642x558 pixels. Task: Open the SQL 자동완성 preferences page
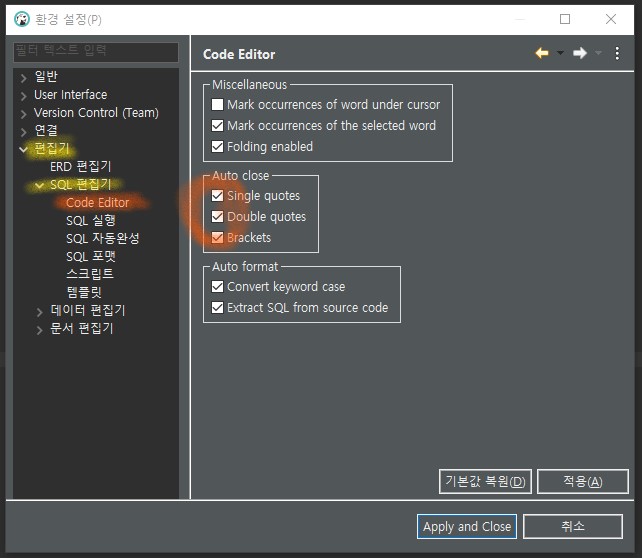click(103, 239)
